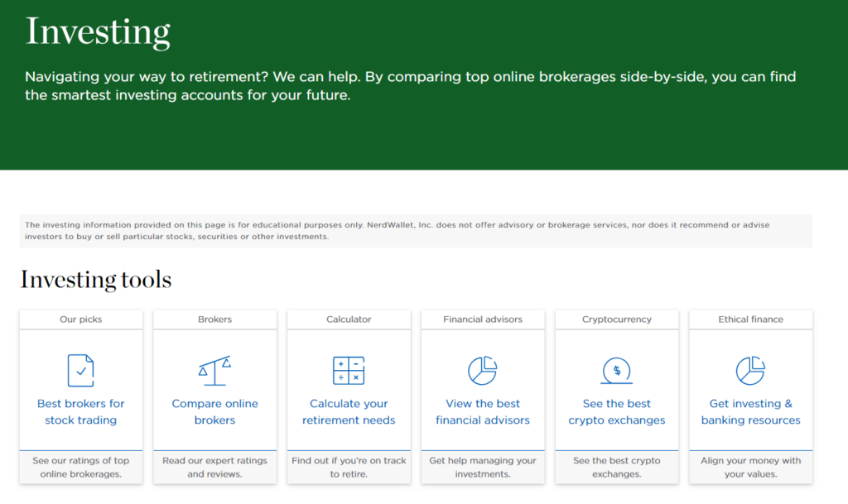848x504 pixels.
Task: Click the Cryptocurrency card header label
Action: [617, 319]
